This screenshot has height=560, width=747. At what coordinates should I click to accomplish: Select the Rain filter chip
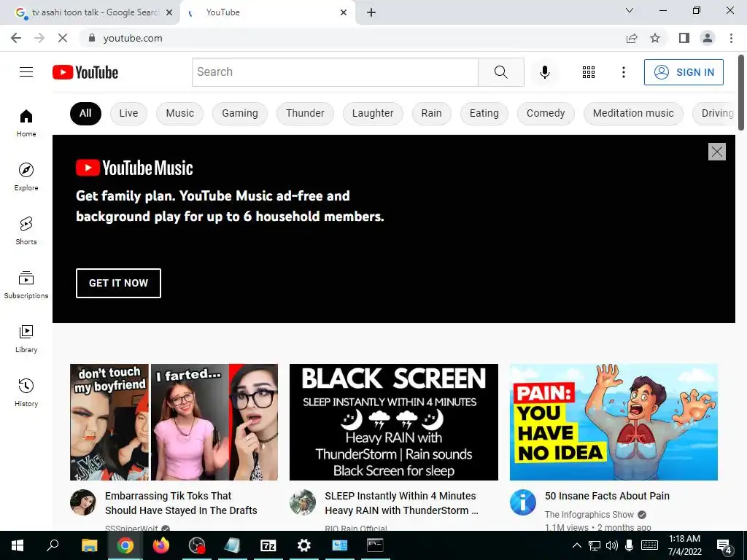click(x=432, y=113)
